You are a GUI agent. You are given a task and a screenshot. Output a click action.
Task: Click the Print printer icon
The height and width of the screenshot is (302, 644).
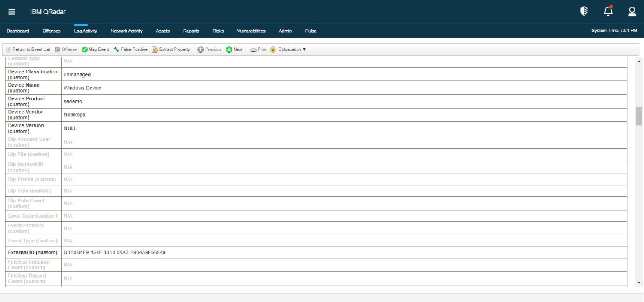click(253, 49)
